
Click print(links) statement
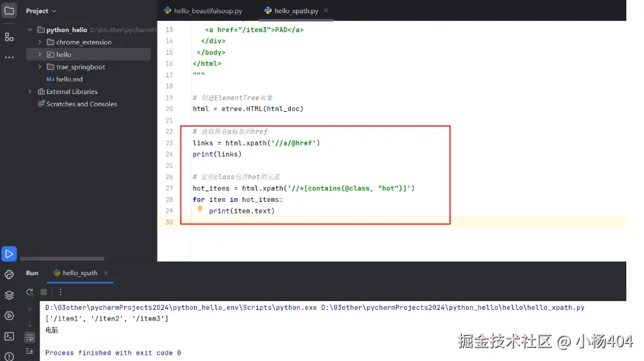217,154
